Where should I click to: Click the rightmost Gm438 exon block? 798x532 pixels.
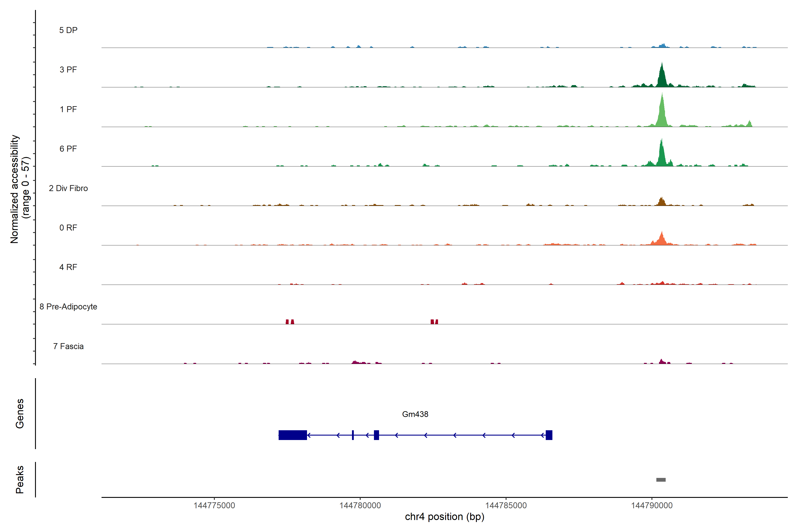coord(549,435)
